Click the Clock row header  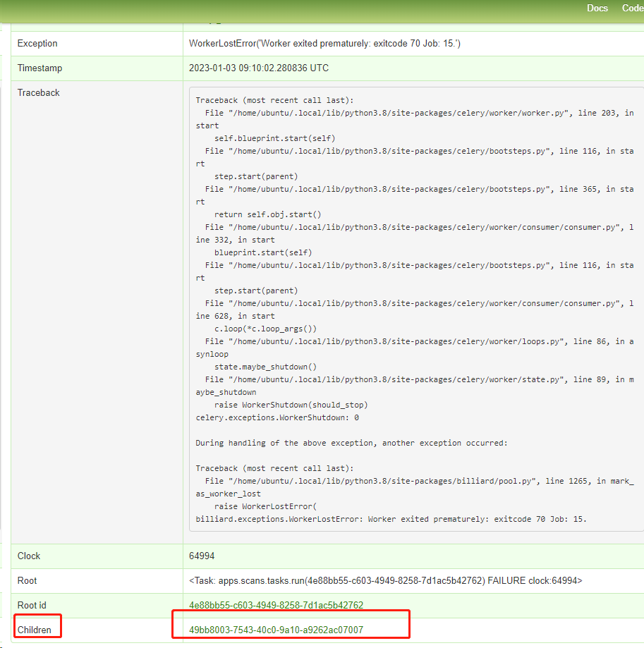[28, 556]
